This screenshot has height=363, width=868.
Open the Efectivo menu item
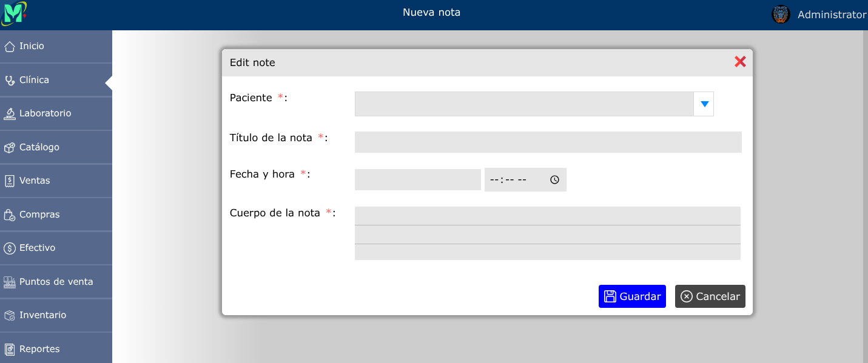click(56, 248)
